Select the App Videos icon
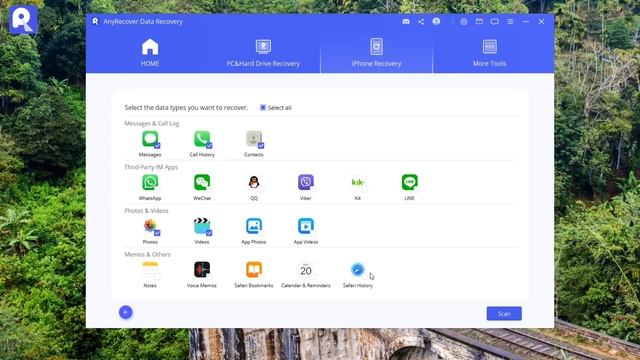Screen dimensions: 640x360 pyautogui.click(x=306, y=226)
